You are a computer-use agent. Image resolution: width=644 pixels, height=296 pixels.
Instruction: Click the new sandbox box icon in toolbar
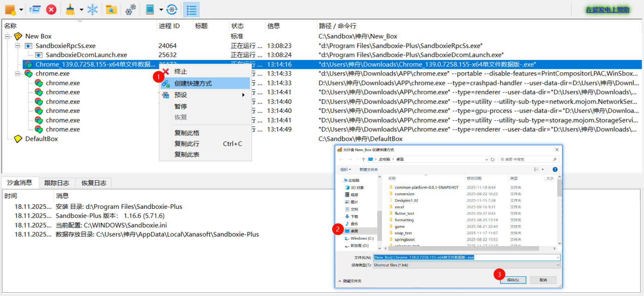click(x=10, y=10)
